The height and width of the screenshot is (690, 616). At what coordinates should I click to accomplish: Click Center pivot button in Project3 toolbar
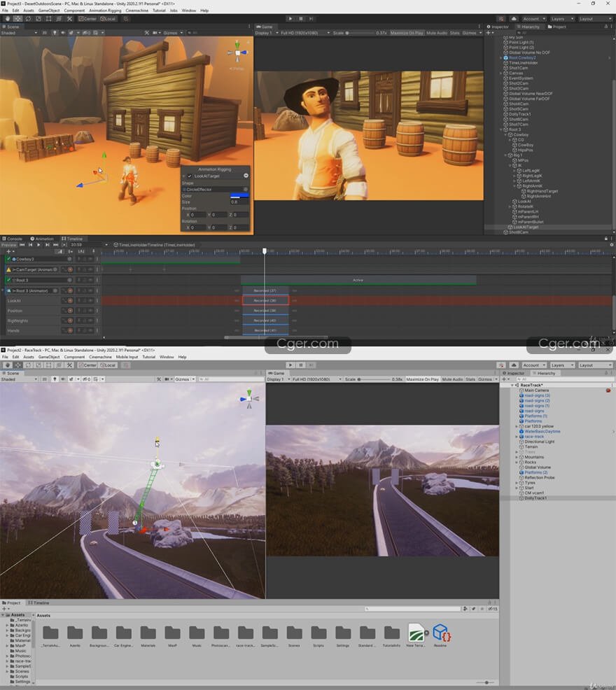(x=87, y=19)
